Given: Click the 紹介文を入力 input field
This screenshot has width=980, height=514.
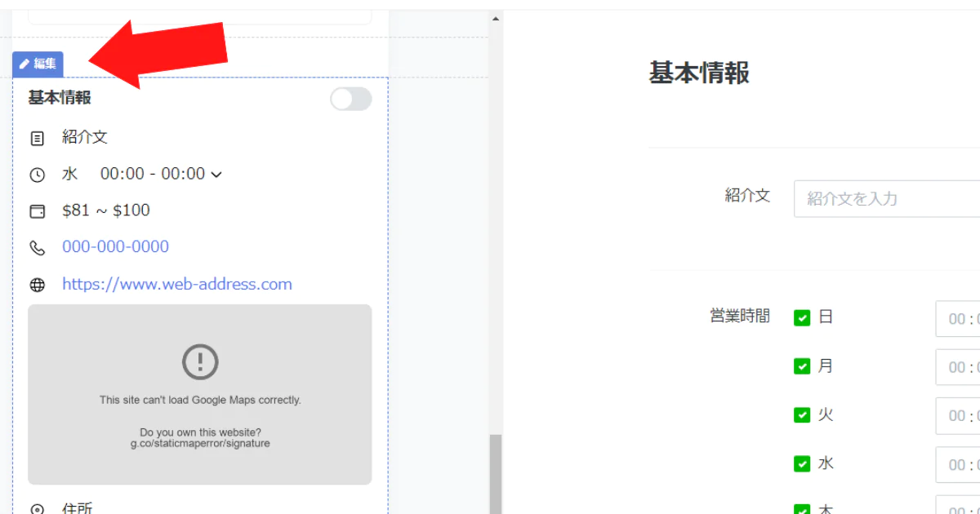Looking at the screenshot, I should click(886, 199).
